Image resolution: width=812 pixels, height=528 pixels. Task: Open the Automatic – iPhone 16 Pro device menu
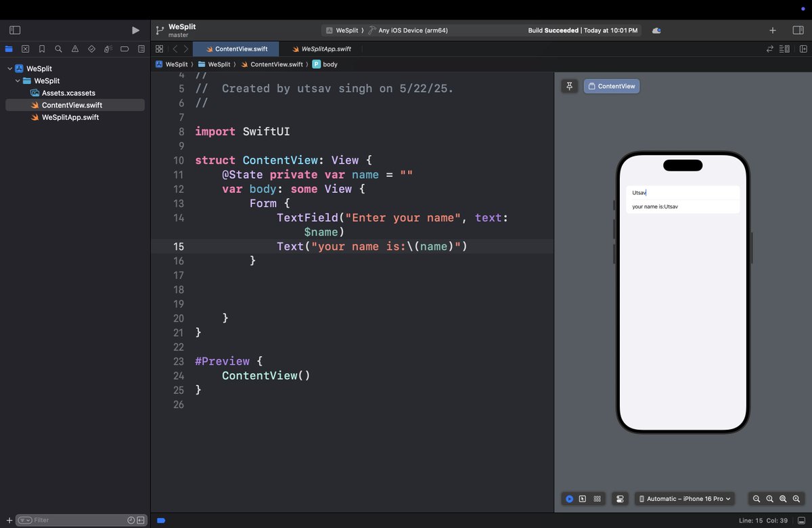(x=685, y=499)
